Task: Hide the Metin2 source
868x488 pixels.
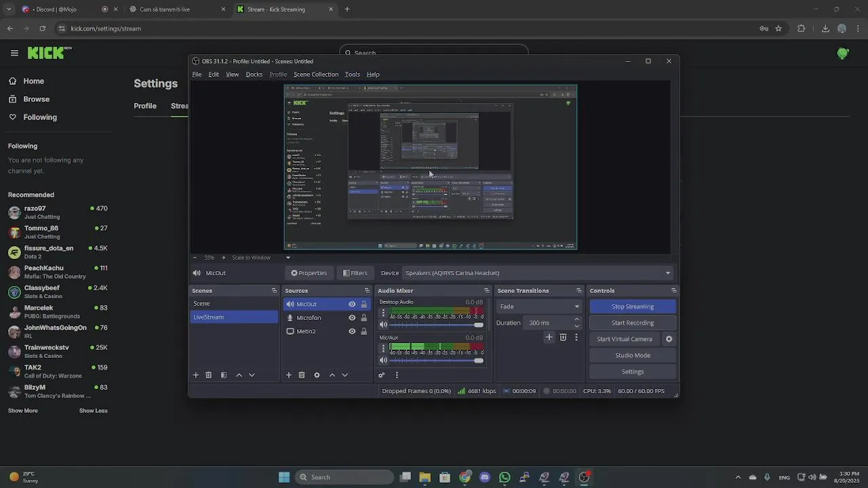Action: coord(352,331)
